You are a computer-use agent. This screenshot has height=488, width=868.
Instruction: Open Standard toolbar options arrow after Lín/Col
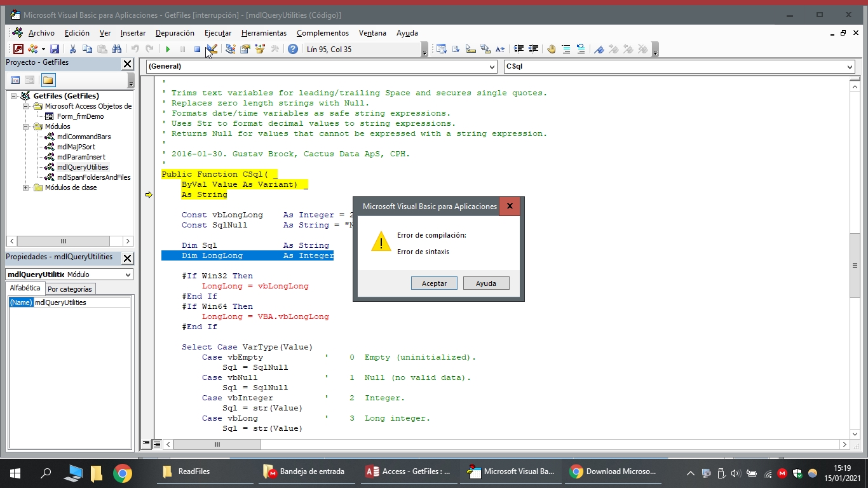(425, 50)
